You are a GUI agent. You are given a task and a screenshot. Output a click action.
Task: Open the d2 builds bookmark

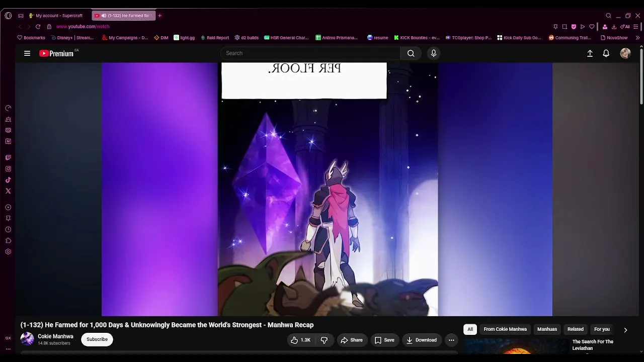pyautogui.click(x=247, y=38)
